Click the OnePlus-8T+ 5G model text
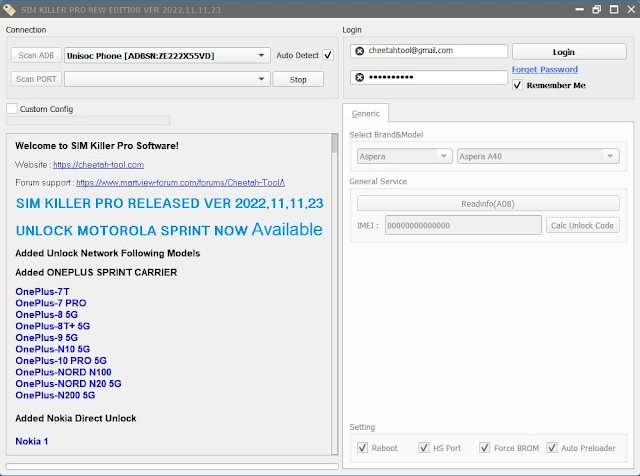The image size is (640, 476). 53,326
